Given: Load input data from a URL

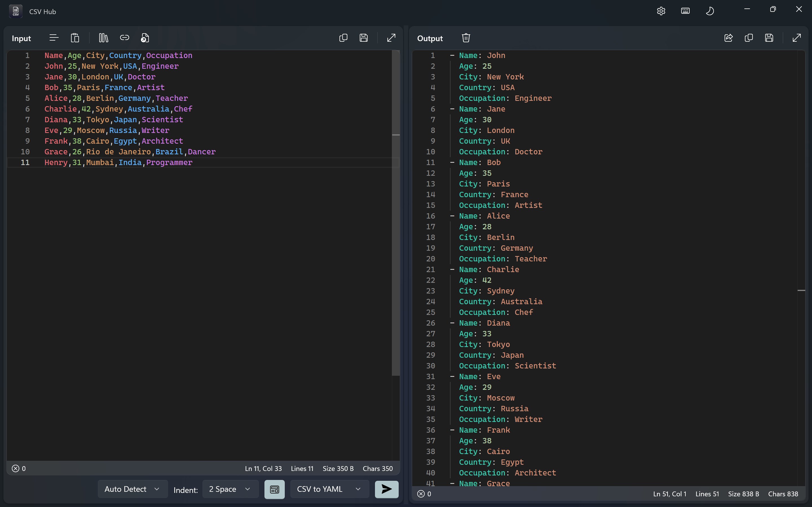Looking at the screenshot, I should [x=125, y=37].
